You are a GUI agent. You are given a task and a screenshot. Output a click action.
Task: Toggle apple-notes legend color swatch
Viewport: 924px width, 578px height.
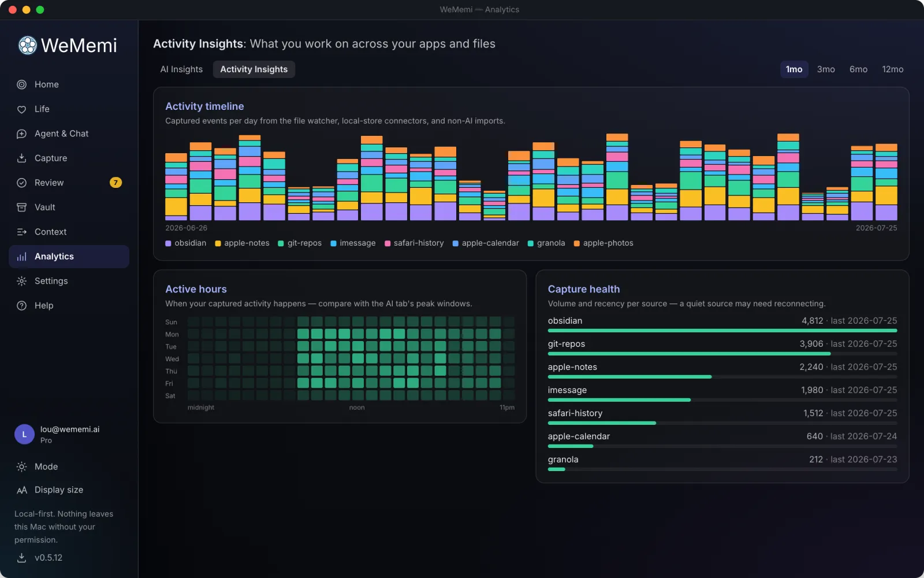(218, 243)
